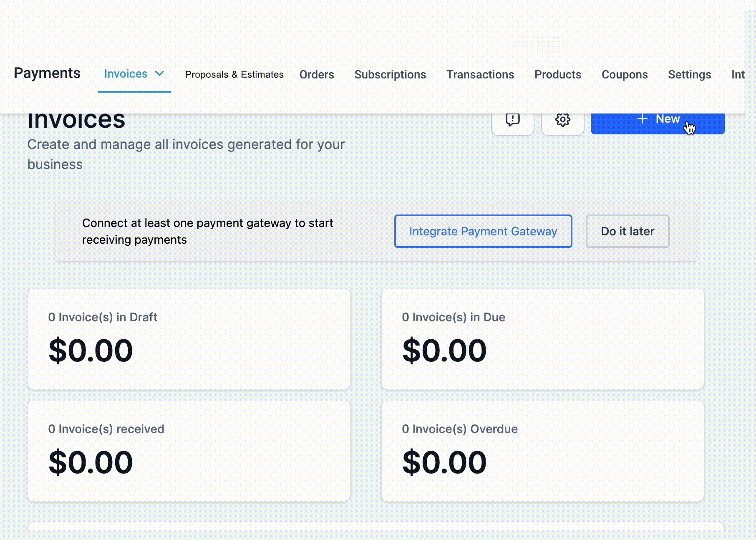This screenshot has height=540, width=756.
Task: Select the Invoices in Due card
Action: 542,339
